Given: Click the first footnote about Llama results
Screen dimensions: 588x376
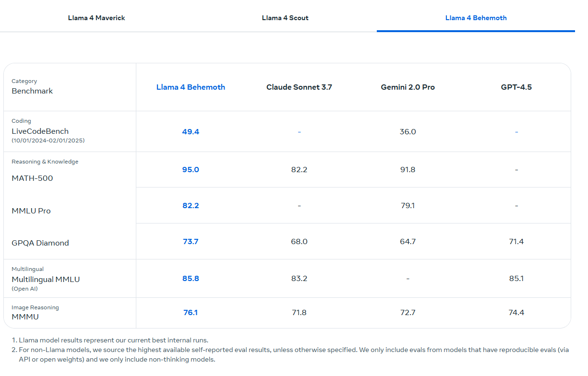Looking at the screenshot, I should (113, 341).
